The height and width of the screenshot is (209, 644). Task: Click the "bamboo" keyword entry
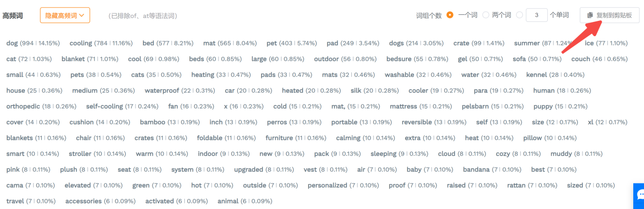pyautogui.click(x=170, y=122)
